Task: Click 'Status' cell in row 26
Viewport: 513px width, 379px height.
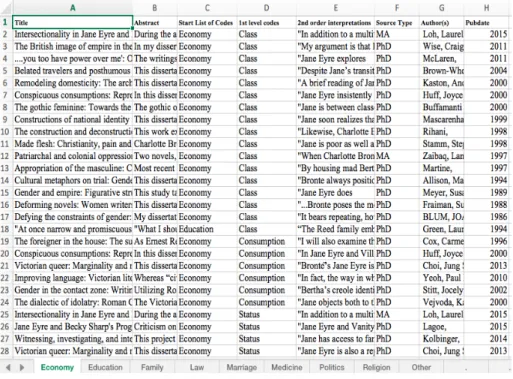Action: [x=267, y=327]
